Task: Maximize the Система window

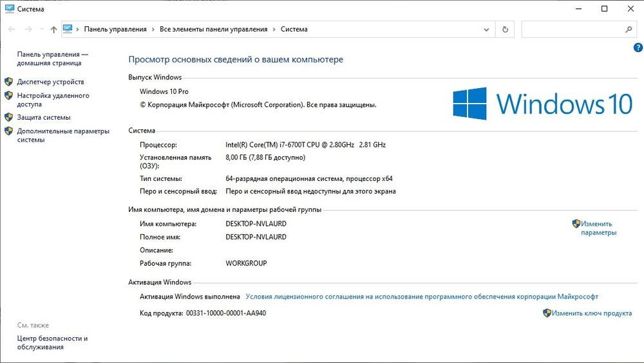Action: (604, 8)
